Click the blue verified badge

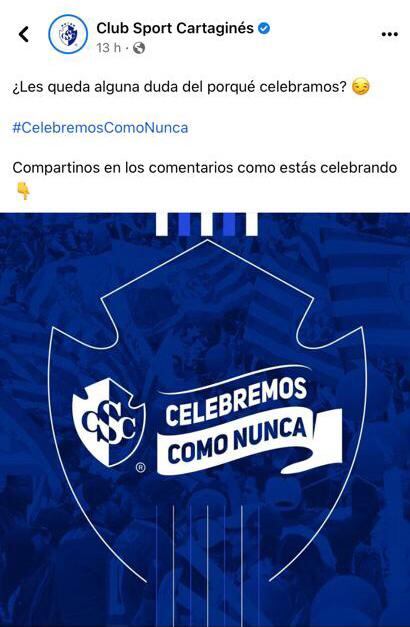pos(264,28)
